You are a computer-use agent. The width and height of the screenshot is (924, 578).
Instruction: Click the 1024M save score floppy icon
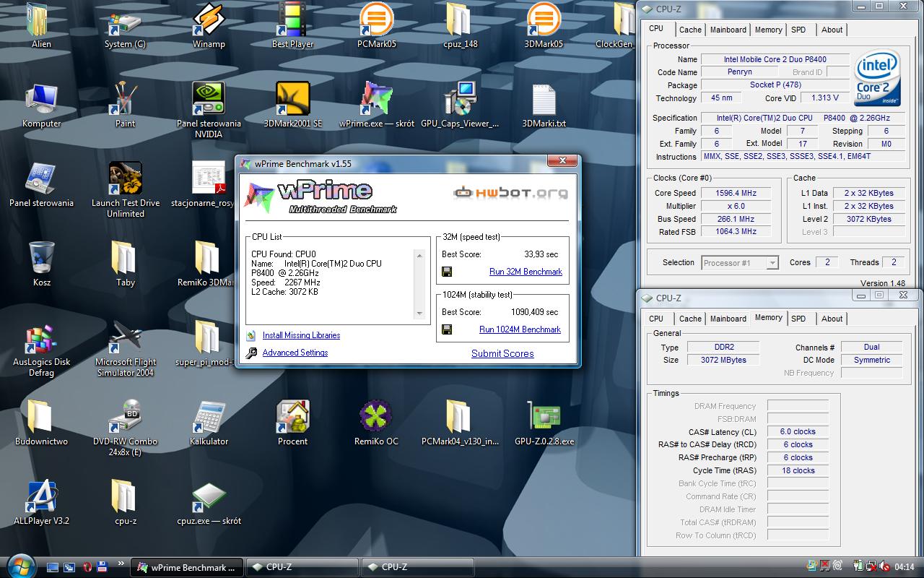(x=447, y=329)
